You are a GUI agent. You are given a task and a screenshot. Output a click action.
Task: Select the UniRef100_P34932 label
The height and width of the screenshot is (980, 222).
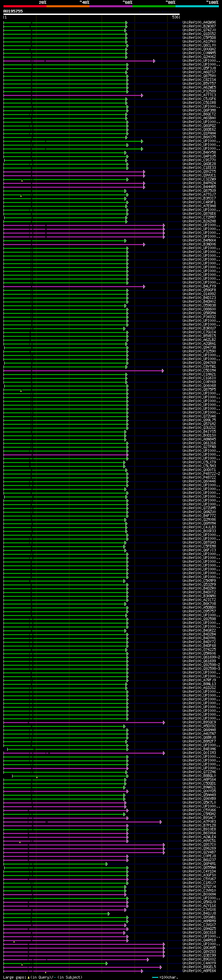pos(199,316)
